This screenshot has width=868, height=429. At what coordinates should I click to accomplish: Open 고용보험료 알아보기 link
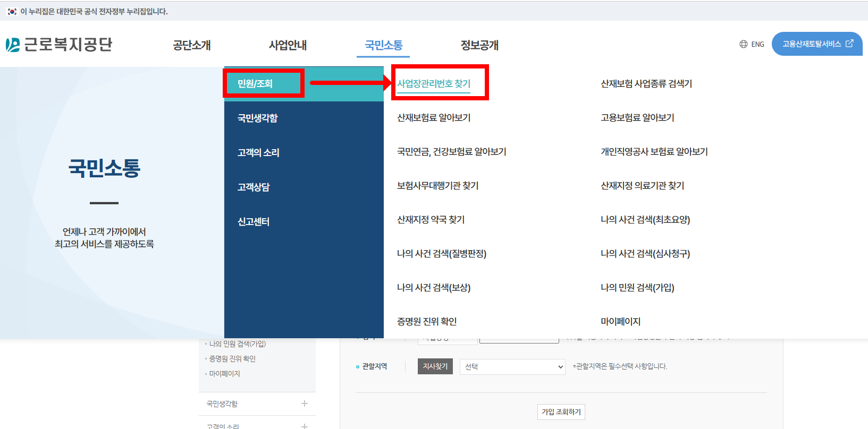(637, 117)
